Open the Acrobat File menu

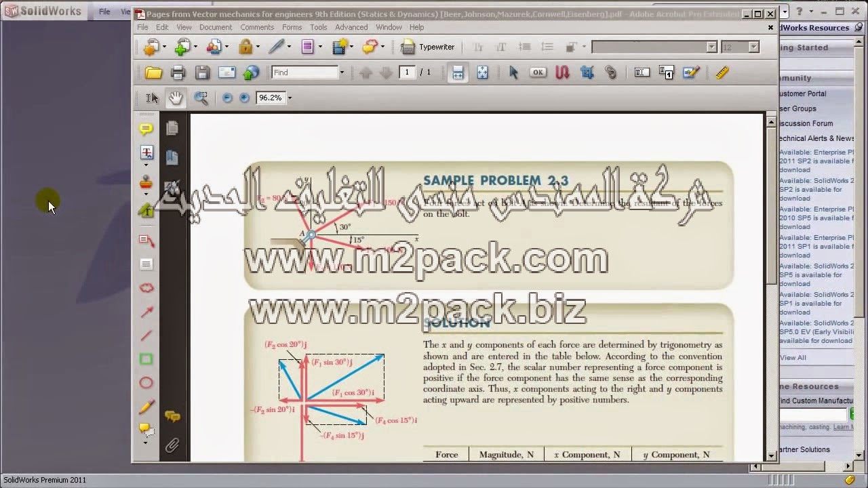pyautogui.click(x=142, y=27)
